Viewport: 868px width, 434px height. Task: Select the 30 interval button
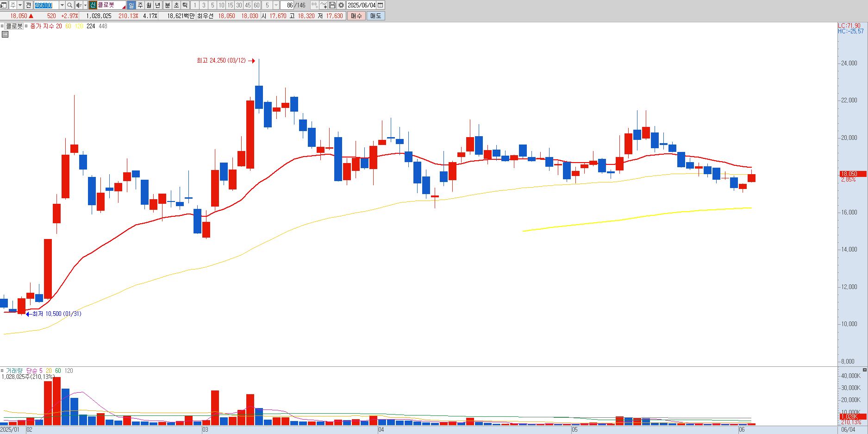(239, 5)
